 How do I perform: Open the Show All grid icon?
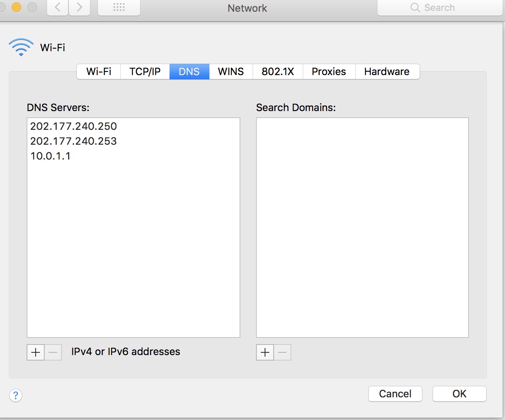tap(119, 7)
